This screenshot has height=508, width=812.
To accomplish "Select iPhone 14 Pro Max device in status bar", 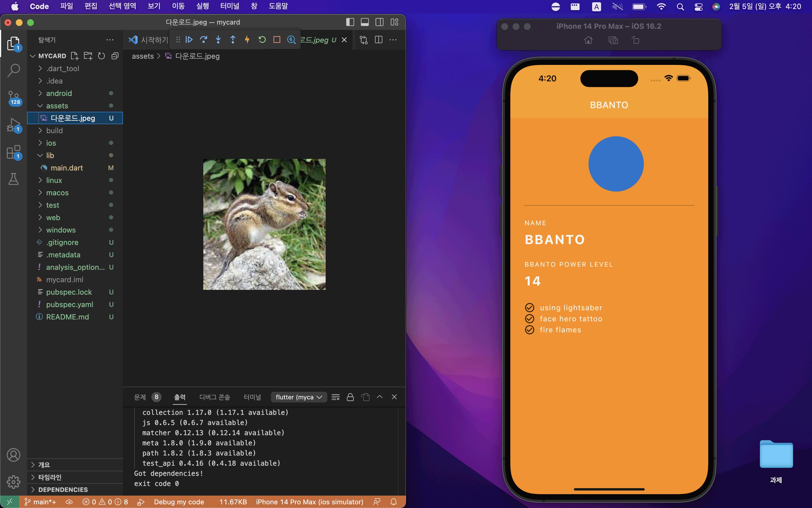I will tap(309, 502).
